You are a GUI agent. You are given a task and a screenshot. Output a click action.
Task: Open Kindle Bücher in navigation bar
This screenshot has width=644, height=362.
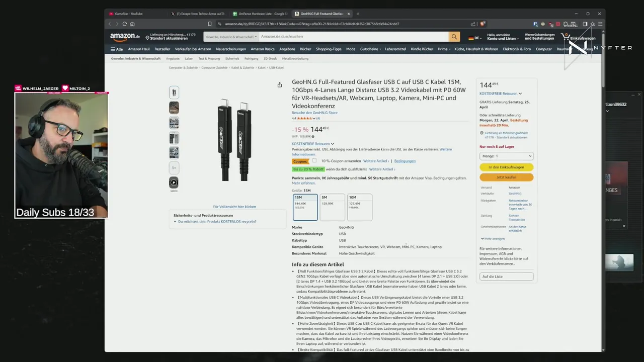click(422, 49)
